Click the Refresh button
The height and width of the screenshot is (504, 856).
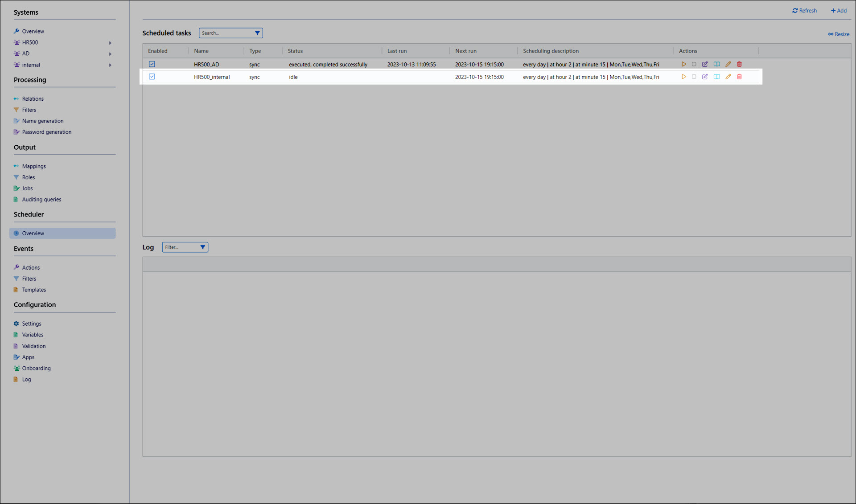[804, 11]
